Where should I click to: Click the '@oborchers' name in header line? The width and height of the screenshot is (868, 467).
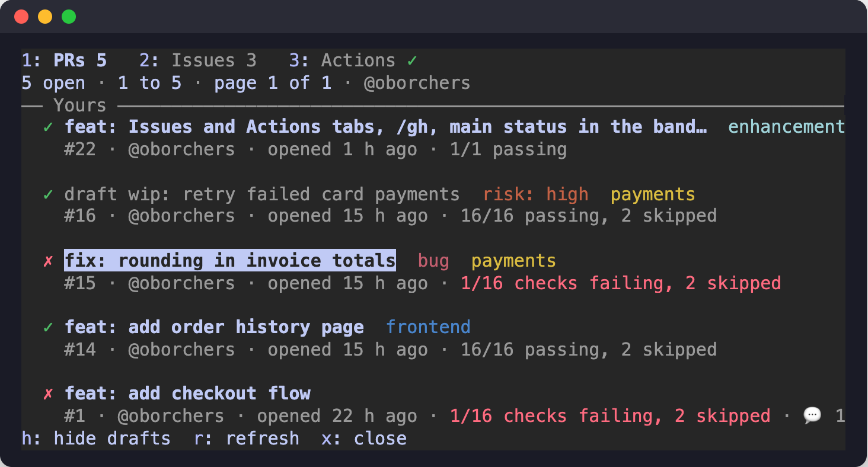click(x=417, y=83)
